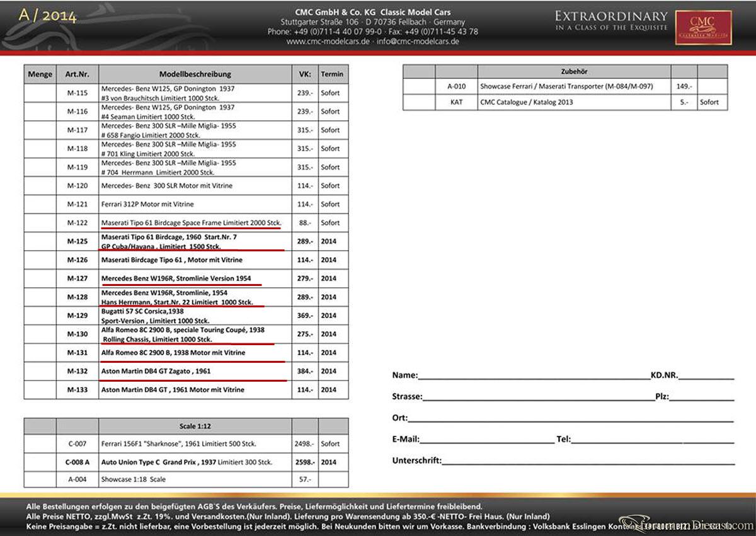
Task: Click the Name input line
Action: (534, 375)
